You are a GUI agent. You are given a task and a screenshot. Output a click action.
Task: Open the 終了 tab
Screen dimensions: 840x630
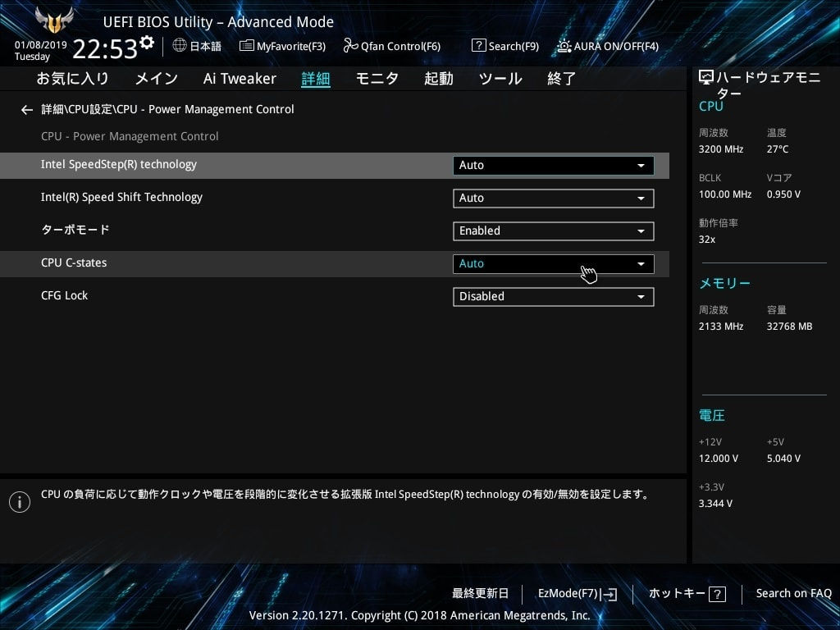click(x=561, y=79)
